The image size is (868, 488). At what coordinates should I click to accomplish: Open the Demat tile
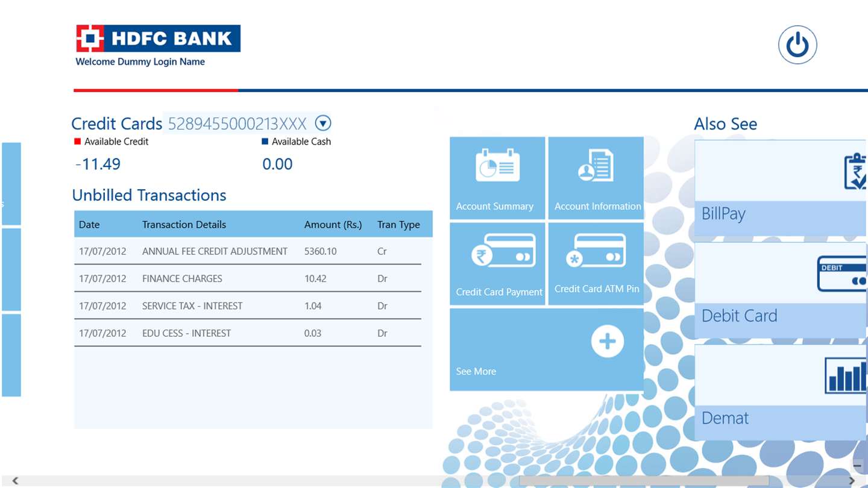[x=781, y=392]
